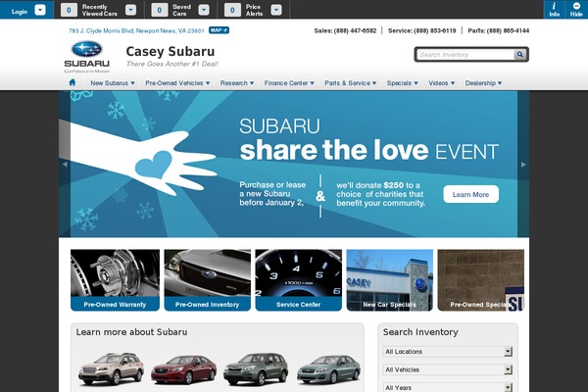Go to home via house icon
This screenshot has height=392, width=588.
pyautogui.click(x=73, y=82)
